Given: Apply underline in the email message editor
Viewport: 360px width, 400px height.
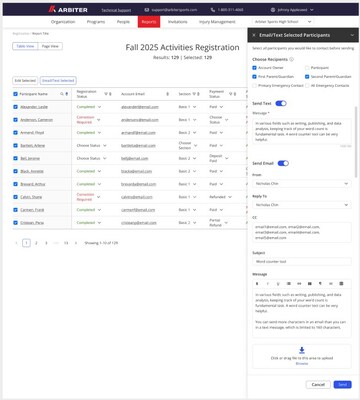Looking at the screenshot, I should (x=278, y=284).
